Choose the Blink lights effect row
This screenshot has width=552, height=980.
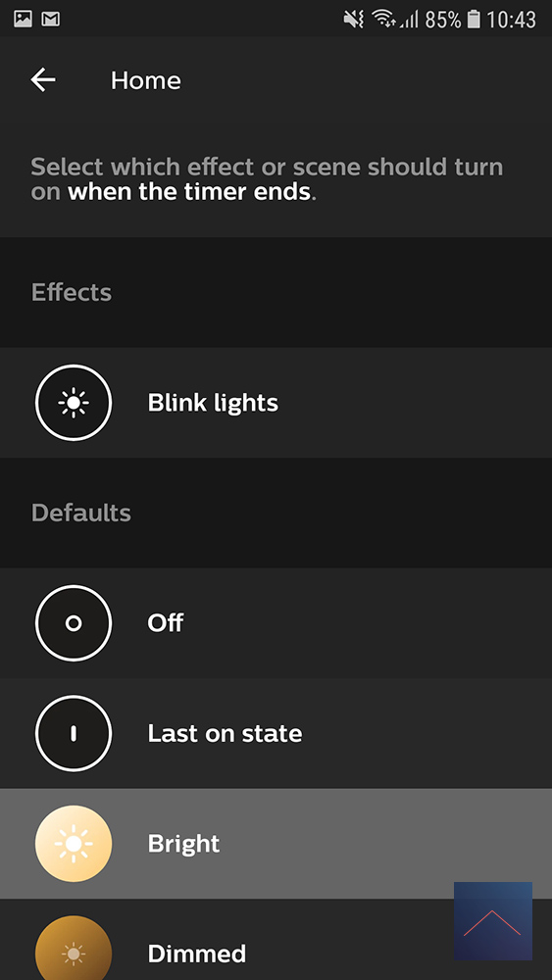tap(276, 403)
